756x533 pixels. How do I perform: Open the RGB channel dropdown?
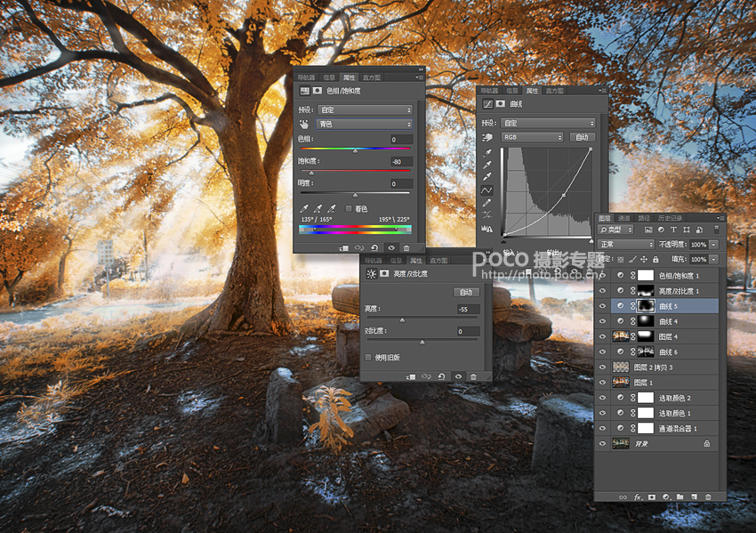[x=532, y=137]
